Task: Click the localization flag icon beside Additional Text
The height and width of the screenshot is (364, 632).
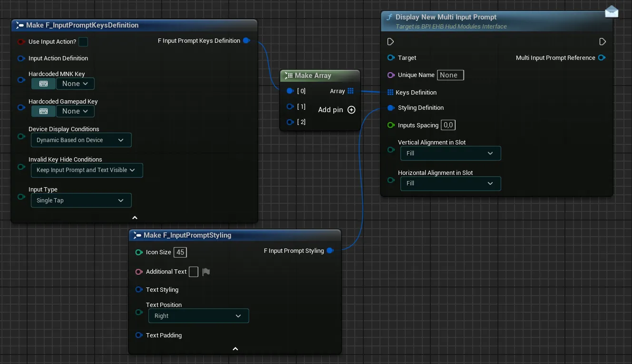Action: [x=206, y=272]
